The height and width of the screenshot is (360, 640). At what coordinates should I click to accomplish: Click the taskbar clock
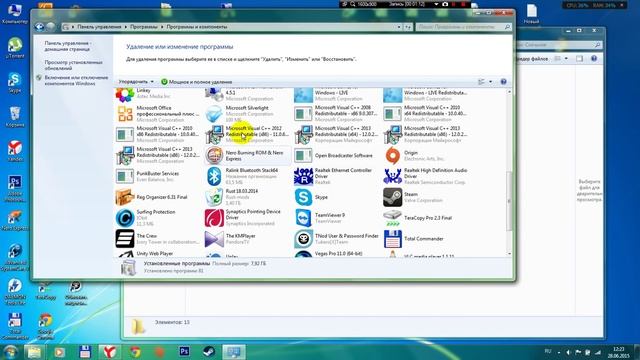pyautogui.click(x=618, y=352)
